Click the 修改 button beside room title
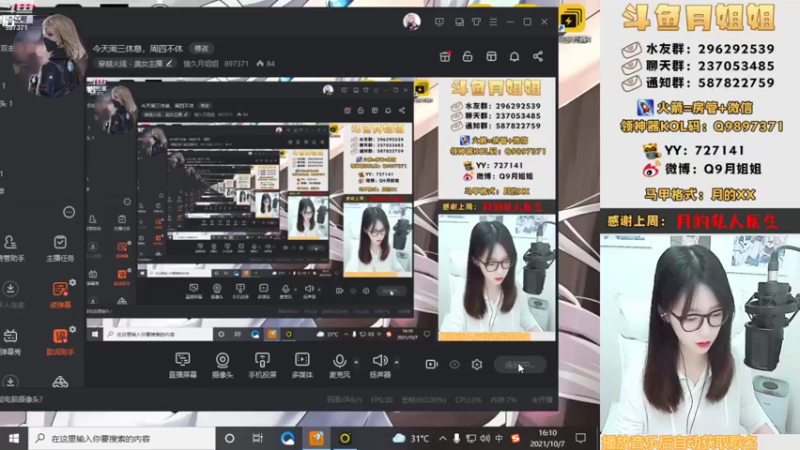This screenshot has height=450, width=800. click(202, 48)
